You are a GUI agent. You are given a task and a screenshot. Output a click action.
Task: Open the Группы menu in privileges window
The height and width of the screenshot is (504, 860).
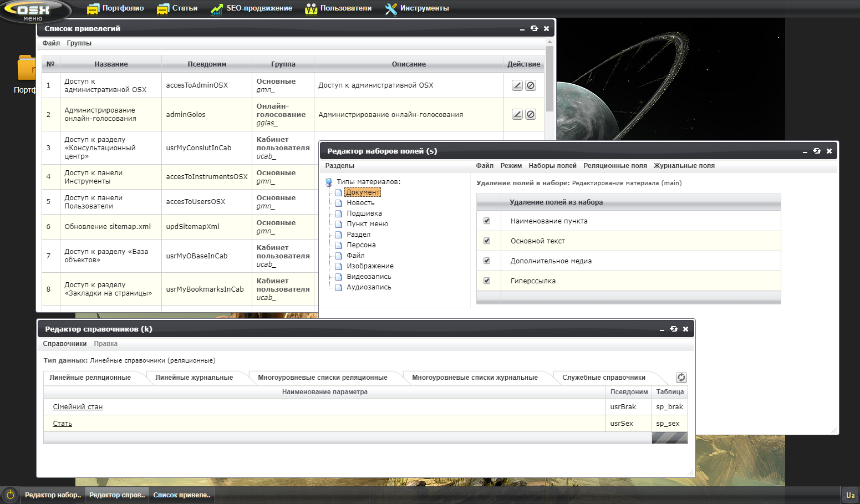79,43
